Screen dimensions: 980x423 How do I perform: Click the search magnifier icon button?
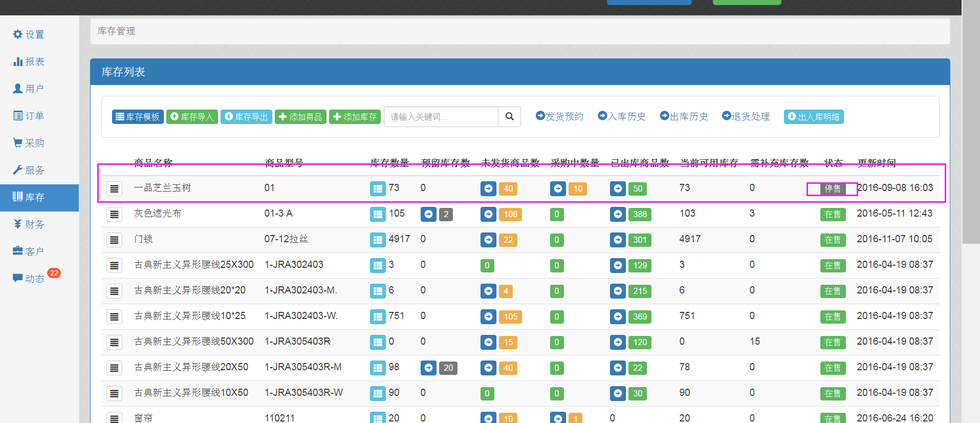click(x=509, y=117)
